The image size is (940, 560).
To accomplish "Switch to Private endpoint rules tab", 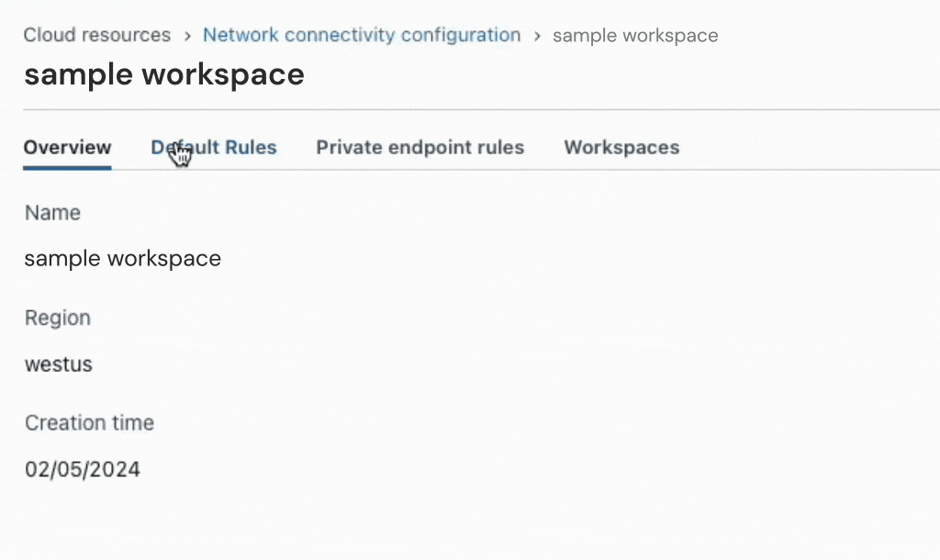I will [x=420, y=148].
